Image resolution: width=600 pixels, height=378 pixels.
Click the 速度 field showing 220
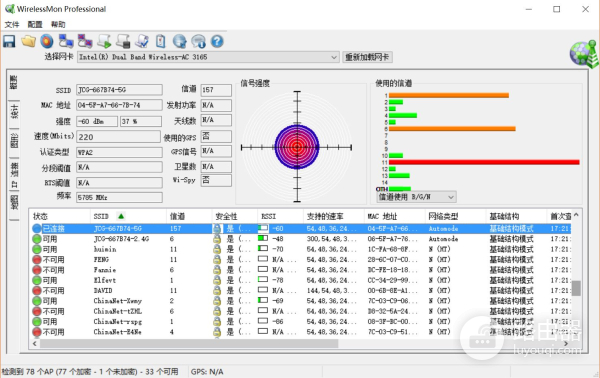click(119, 137)
